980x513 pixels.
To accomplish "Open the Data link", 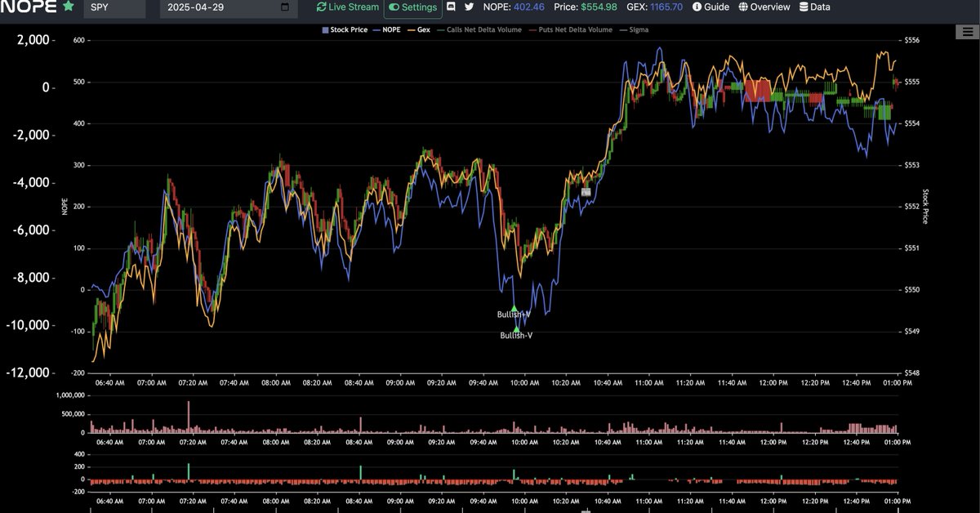I will pyautogui.click(x=814, y=7).
